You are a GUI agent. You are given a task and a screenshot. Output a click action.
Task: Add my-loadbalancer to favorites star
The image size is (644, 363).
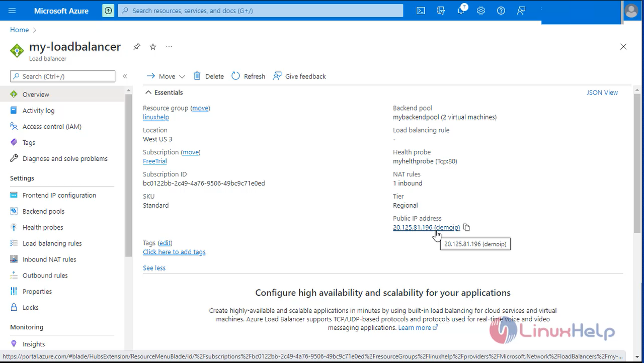(153, 47)
